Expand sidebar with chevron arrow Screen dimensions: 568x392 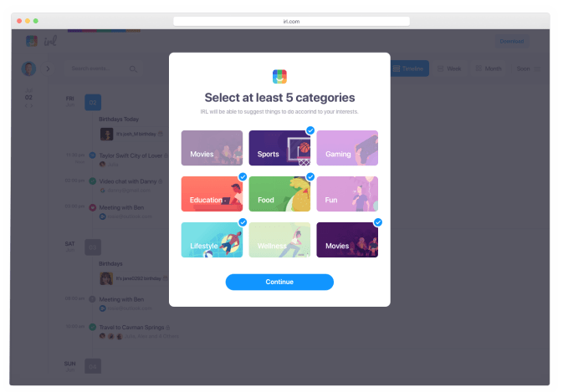click(49, 69)
